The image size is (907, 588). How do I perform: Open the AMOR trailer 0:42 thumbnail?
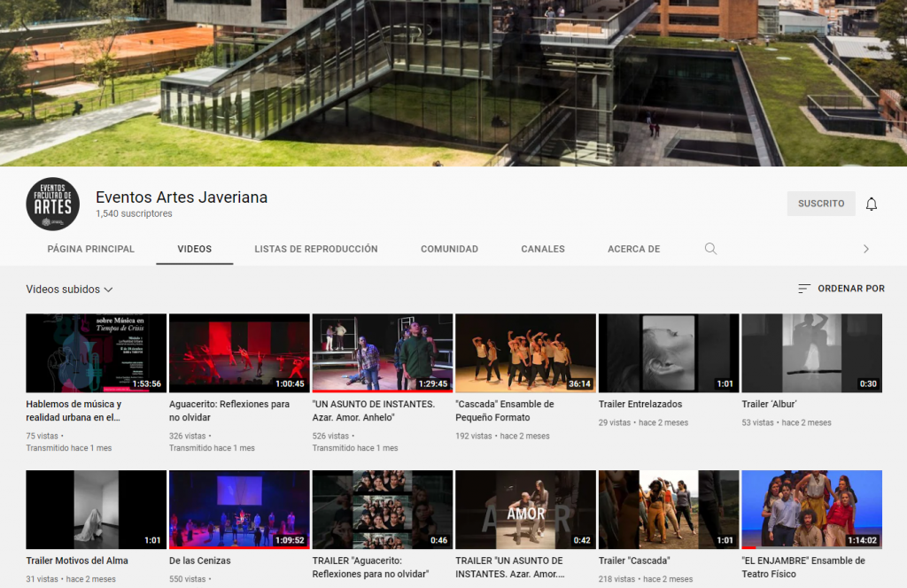[526, 509]
